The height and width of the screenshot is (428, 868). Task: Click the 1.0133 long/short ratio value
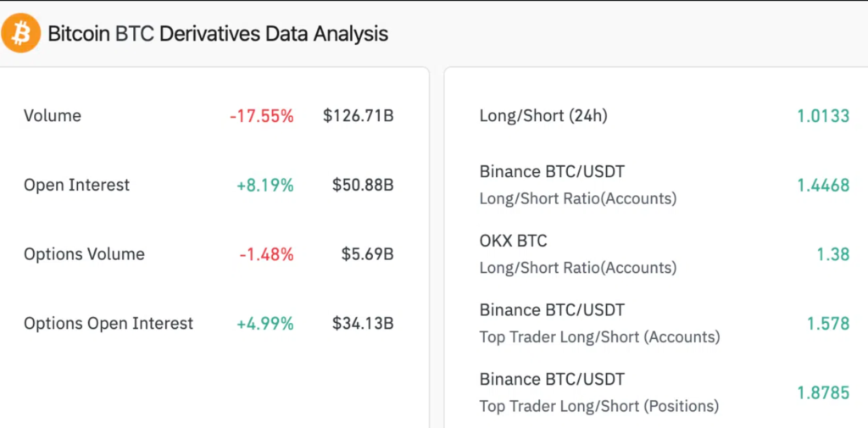click(x=822, y=116)
